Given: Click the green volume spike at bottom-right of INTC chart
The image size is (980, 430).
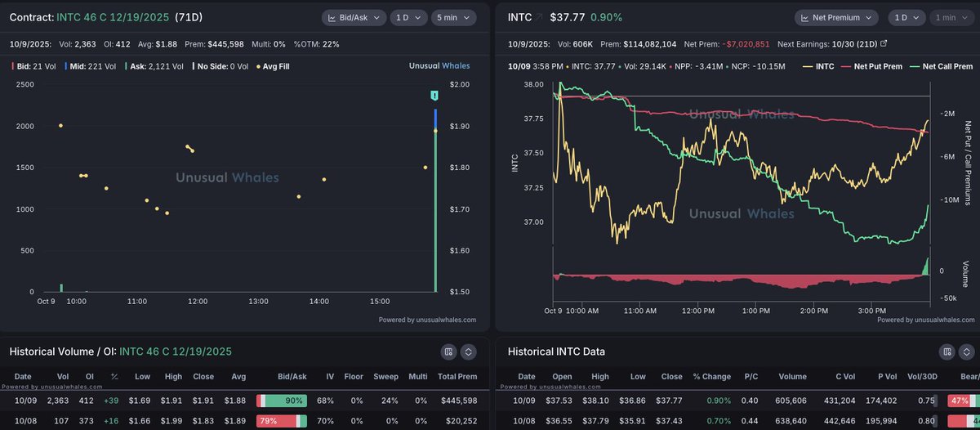Looking at the screenshot, I should [926, 267].
